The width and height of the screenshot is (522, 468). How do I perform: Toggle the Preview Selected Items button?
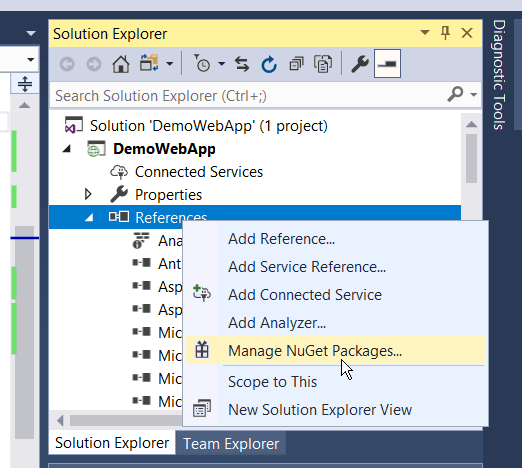[387, 63]
